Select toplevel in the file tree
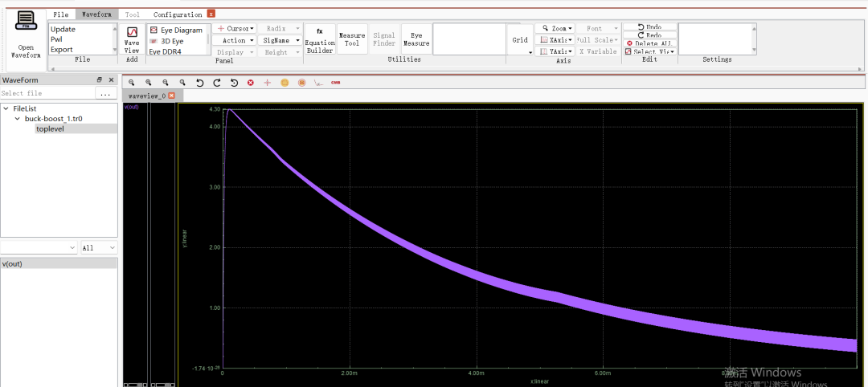The image size is (868, 387). click(x=51, y=128)
